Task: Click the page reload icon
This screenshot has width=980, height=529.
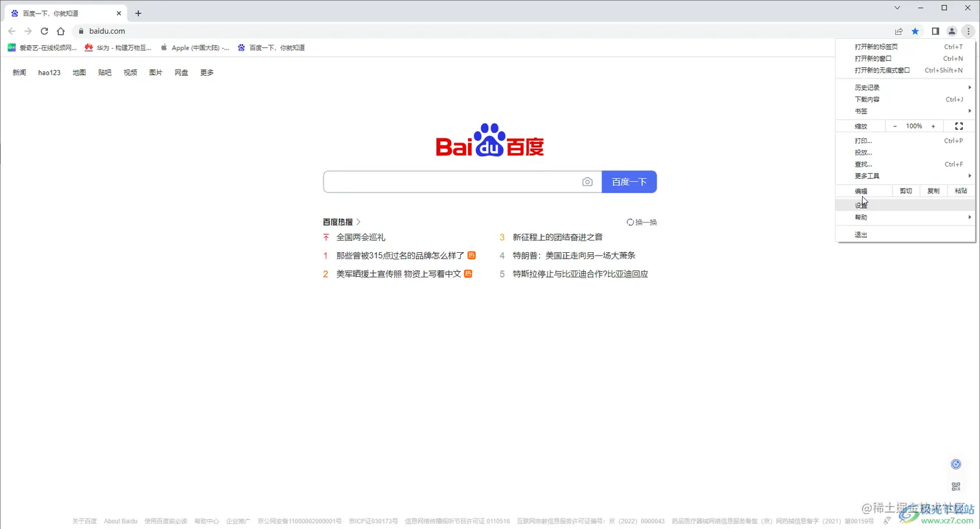Action: [x=44, y=30]
